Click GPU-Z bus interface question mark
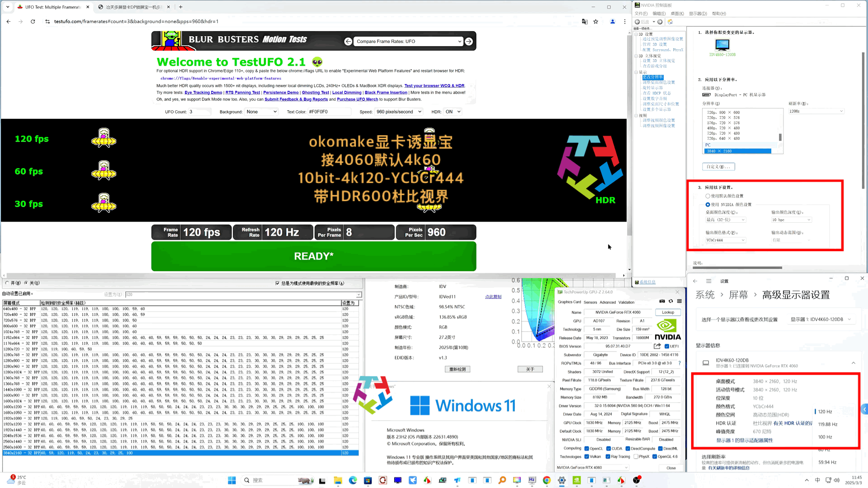This screenshot has width=868, height=488. coord(679,363)
